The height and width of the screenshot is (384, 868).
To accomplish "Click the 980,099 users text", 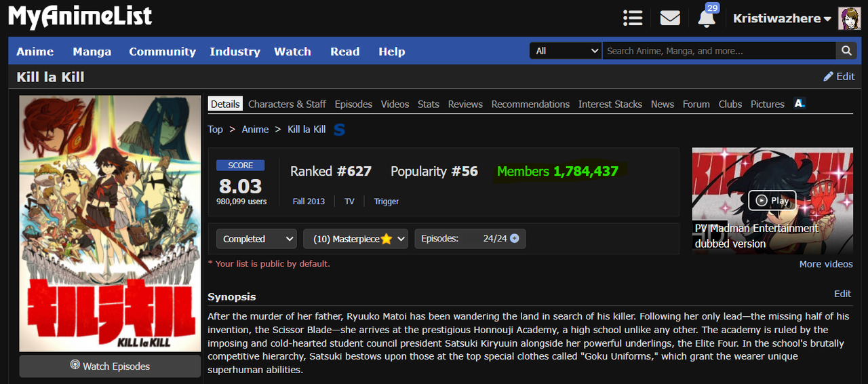I will (241, 201).
